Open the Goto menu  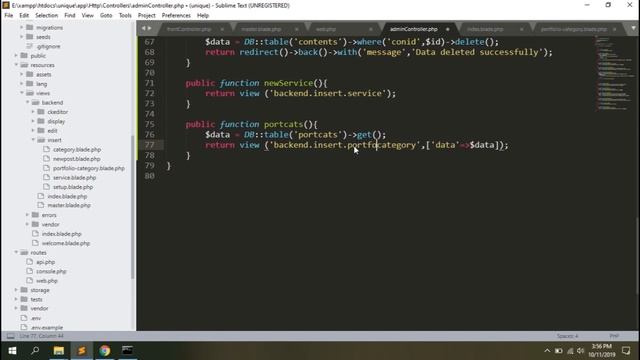pyautogui.click(x=106, y=16)
